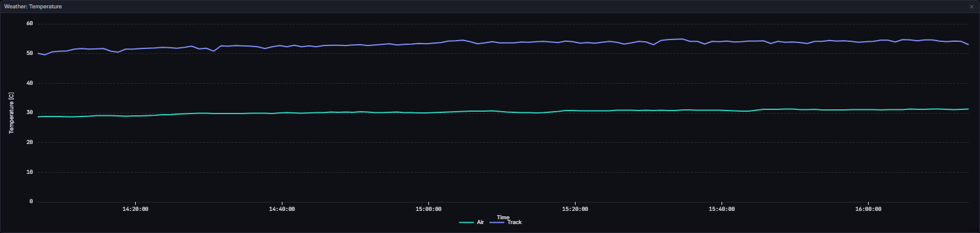Click the 14:40:00 time axis label
This screenshot has width=980, height=233.
(x=282, y=209)
